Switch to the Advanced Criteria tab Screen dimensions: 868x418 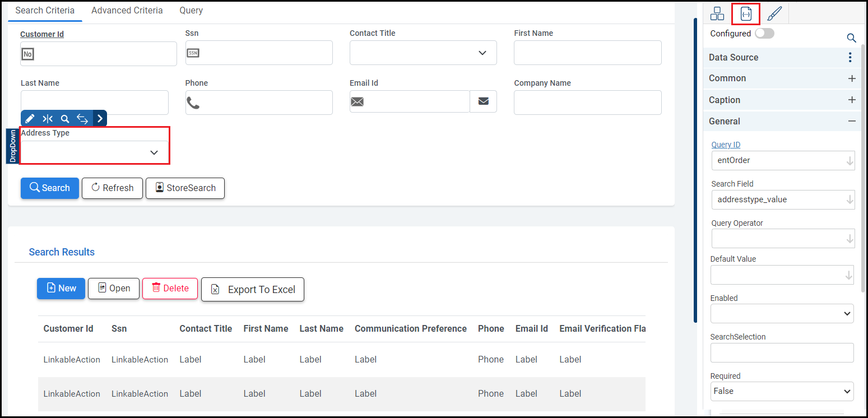(127, 11)
